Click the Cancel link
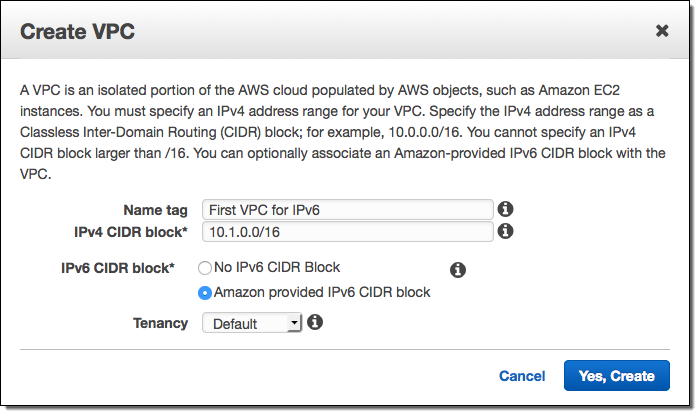The image size is (700, 416). [x=522, y=376]
